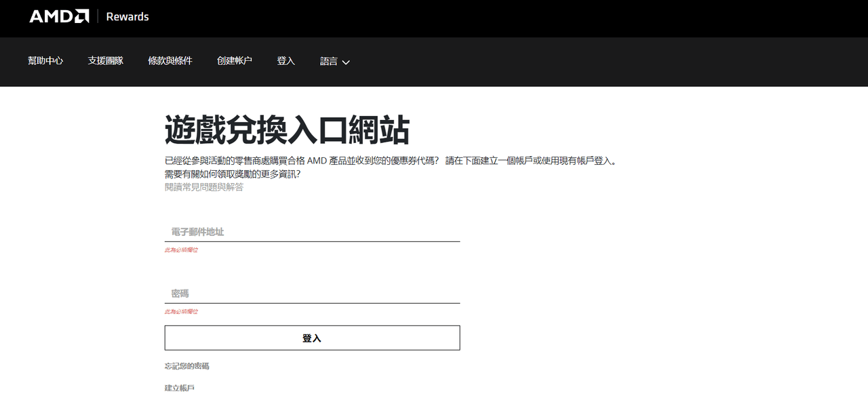The image size is (868, 419).
Task: Click the required-field error under email field
Action: coord(181,250)
